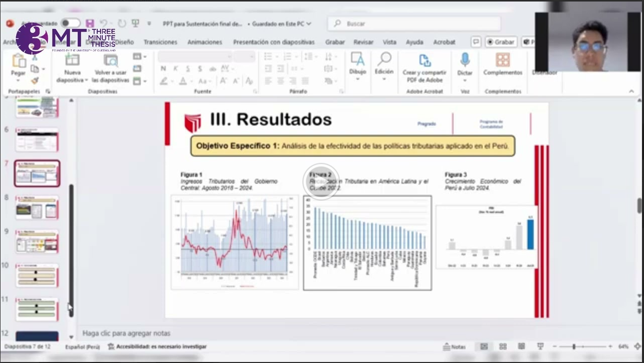Click the Nueva diapositiva icon
Screen dimensions: 644x363
pos(73,61)
